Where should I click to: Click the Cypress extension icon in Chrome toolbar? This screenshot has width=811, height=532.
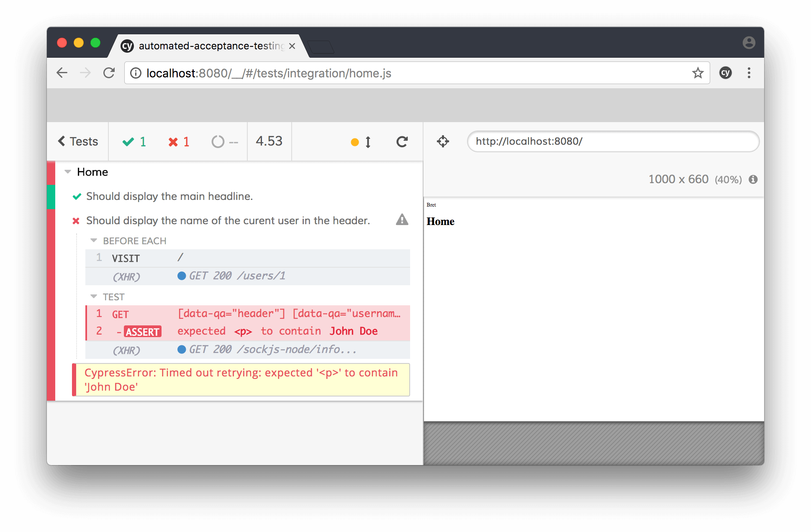pyautogui.click(x=725, y=73)
